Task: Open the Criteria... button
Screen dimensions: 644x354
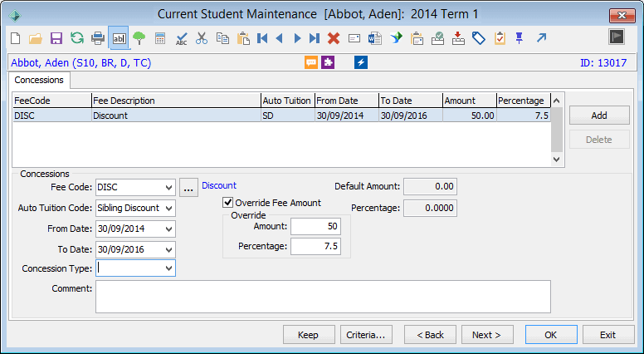Action: click(x=366, y=335)
